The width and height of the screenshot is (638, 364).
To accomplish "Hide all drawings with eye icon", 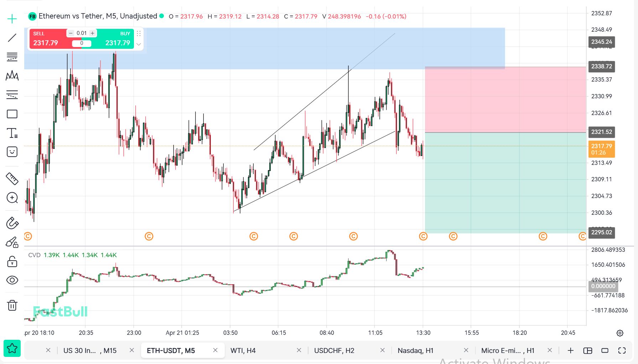I will 12,280.
